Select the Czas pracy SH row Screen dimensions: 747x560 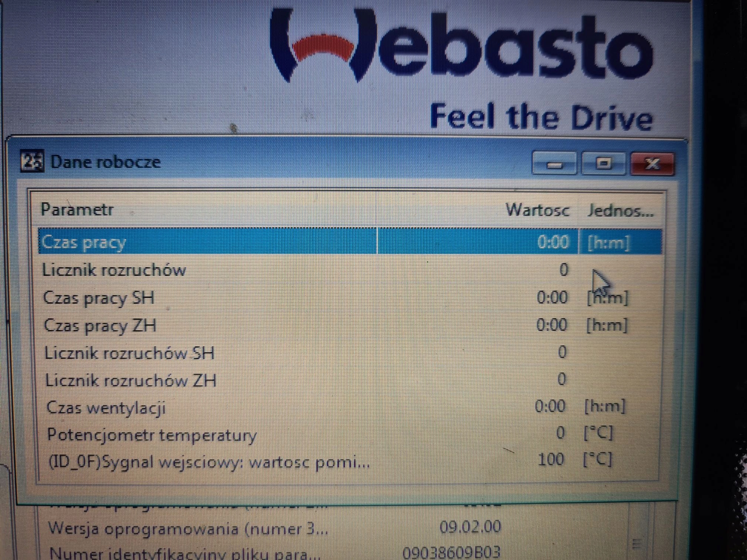pos(99,298)
